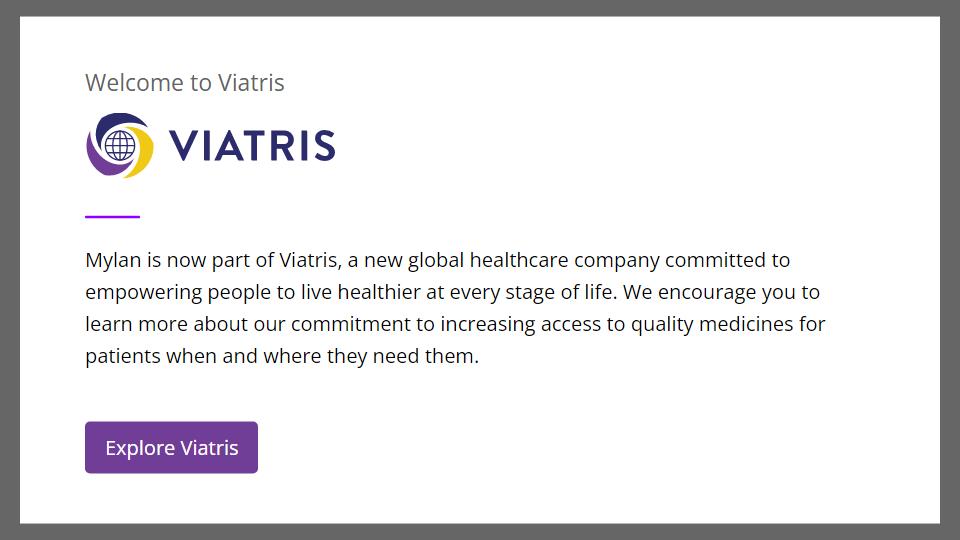Click the Viatris globe logo icon
960x540 pixels.
(x=120, y=146)
